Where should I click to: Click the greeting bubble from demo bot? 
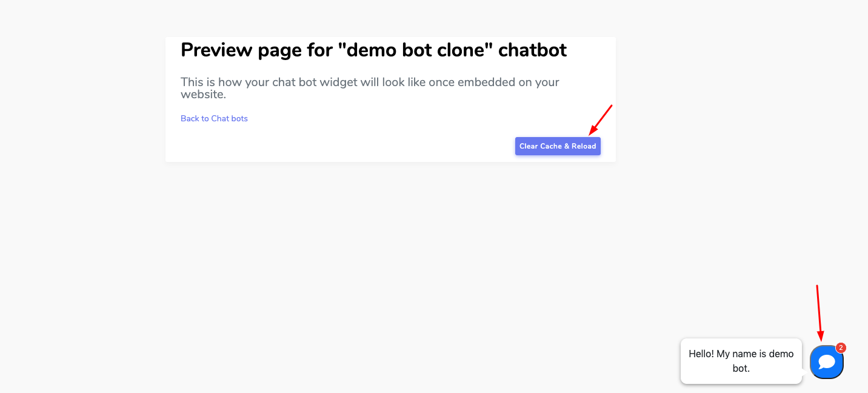pyautogui.click(x=741, y=361)
